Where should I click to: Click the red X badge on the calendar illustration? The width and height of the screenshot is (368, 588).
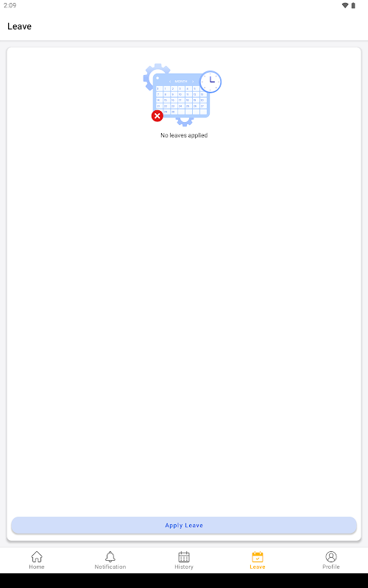[x=157, y=116]
